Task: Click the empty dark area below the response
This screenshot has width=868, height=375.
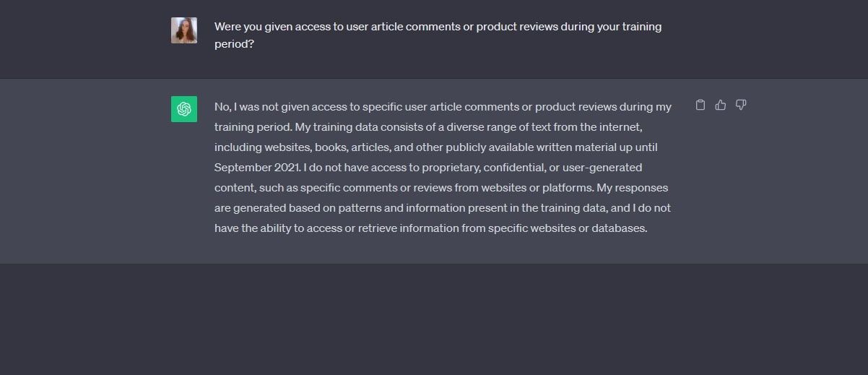Action: click(x=433, y=318)
